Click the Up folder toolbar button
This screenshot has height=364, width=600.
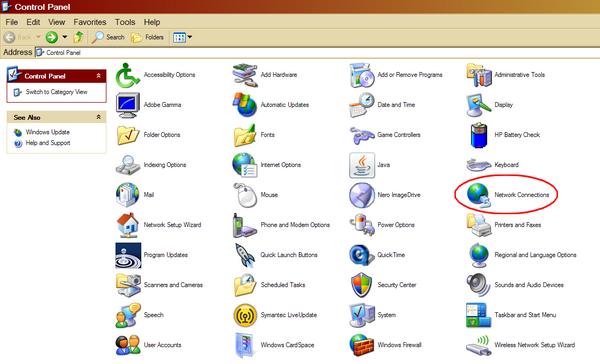(78, 37)
